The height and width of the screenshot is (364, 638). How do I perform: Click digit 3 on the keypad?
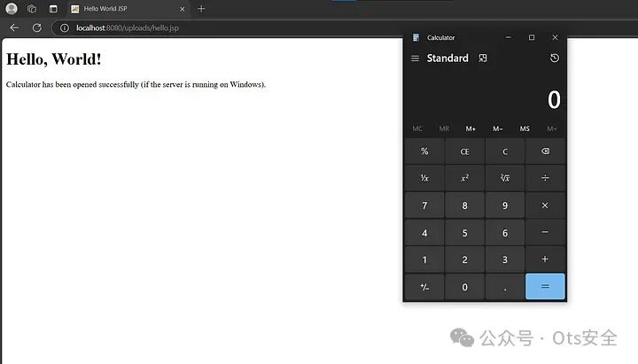click(505, 259)
